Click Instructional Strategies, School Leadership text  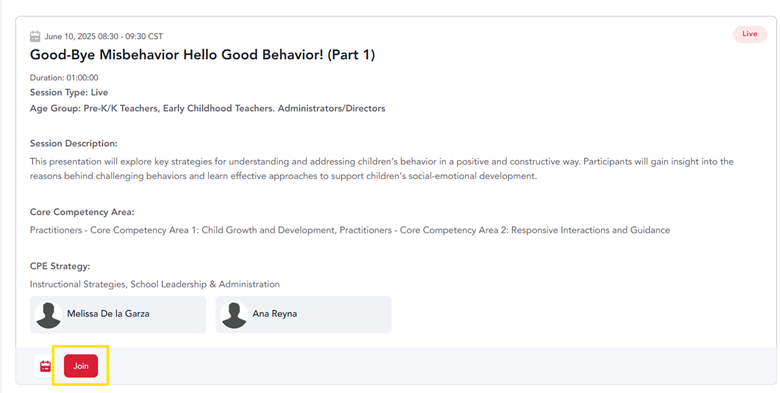[155, 285]
